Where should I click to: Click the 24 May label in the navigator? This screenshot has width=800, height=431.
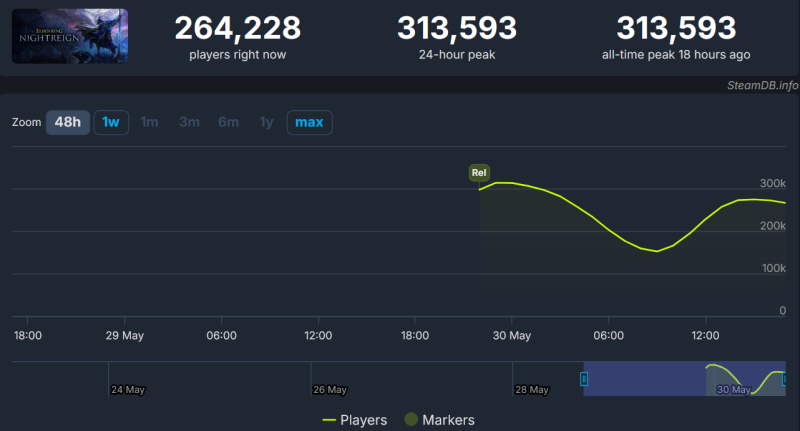click(128, 389)
